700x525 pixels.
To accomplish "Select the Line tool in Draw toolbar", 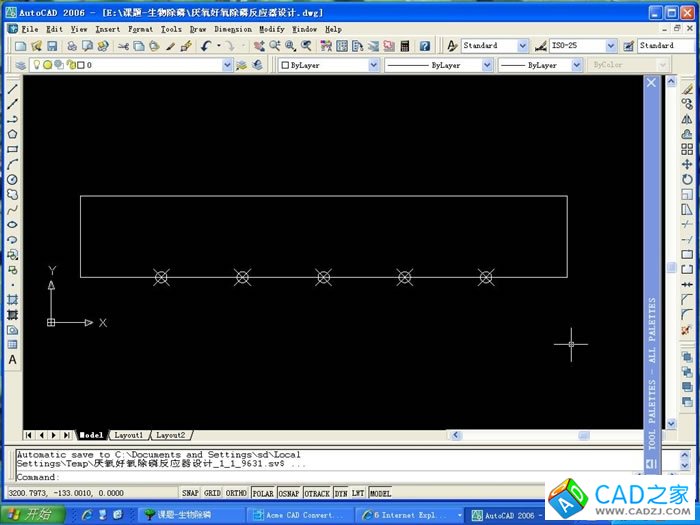I will 13,89.
